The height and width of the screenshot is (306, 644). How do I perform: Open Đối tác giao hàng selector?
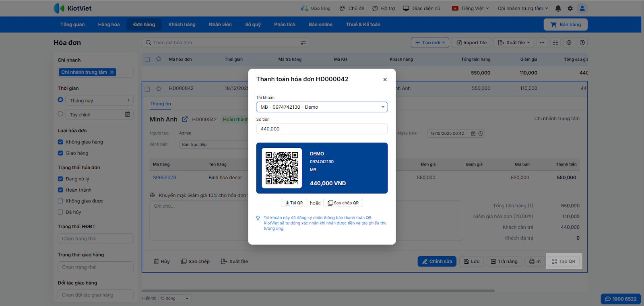tap(95, 295)
